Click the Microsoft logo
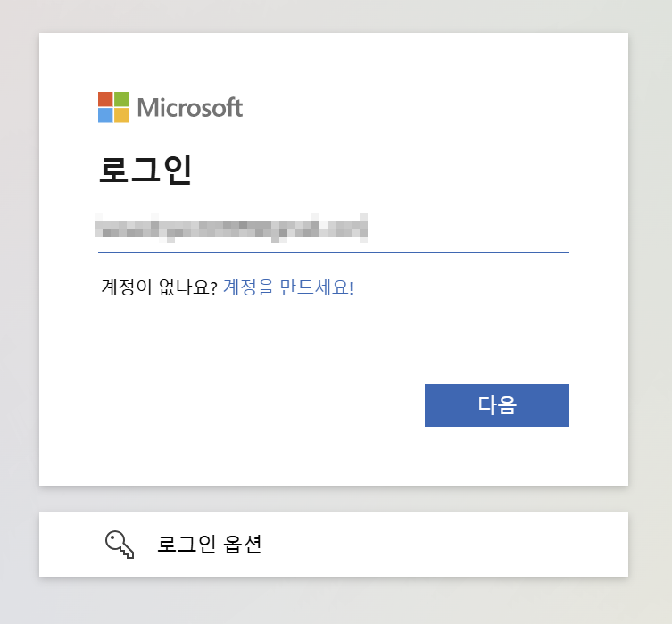This screenshot has width=672, height=624. 170,107
